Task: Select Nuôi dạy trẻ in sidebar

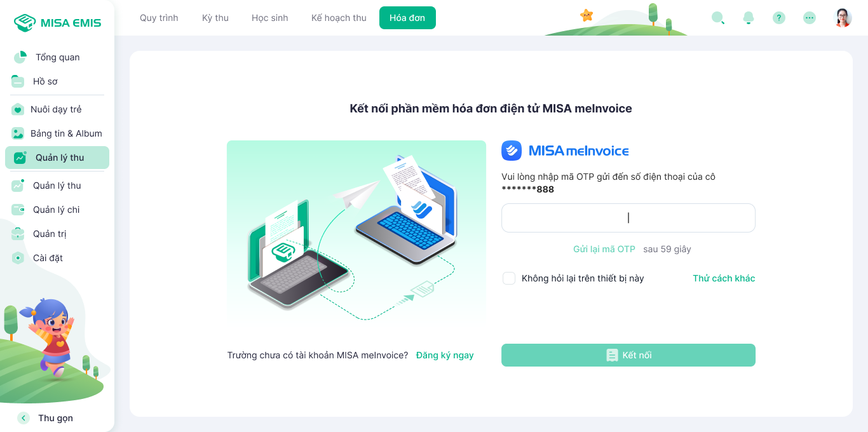Action: point(57,109)
